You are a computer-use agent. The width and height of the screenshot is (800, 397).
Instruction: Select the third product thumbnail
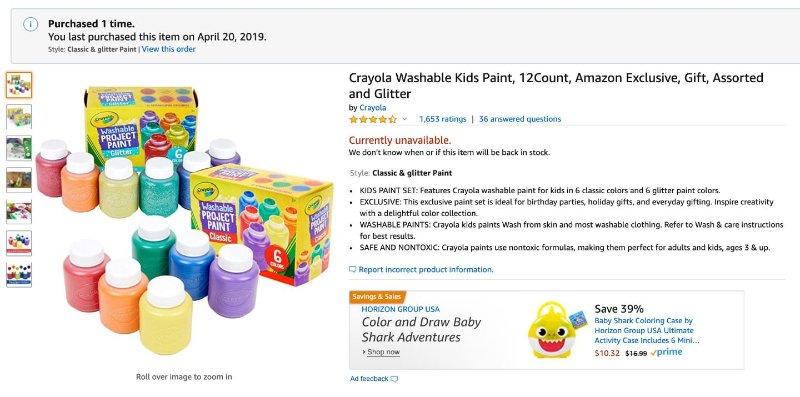[x=19, y=148]
